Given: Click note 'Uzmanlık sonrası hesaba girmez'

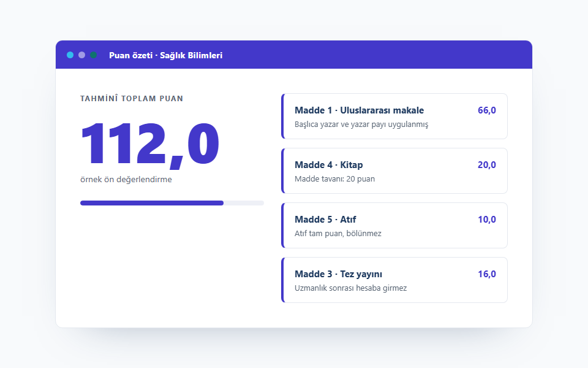Looking at the screenshot, I should click(x=350, y=288).
